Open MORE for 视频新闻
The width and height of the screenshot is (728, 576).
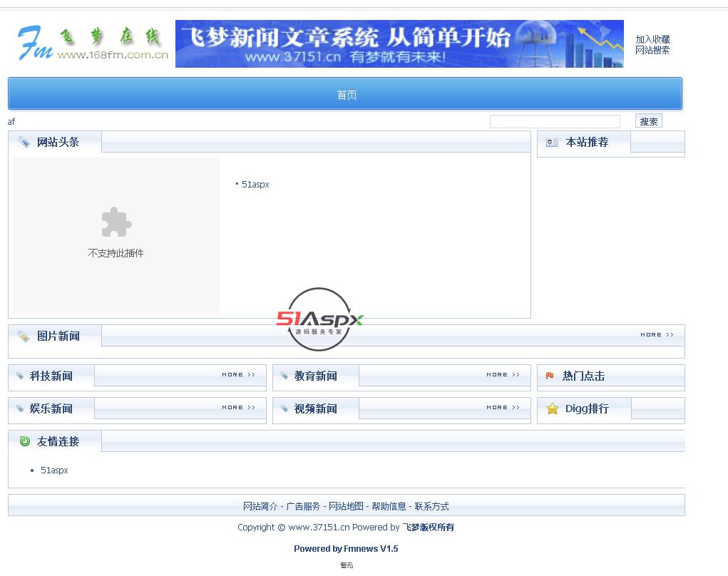point(503,408)
